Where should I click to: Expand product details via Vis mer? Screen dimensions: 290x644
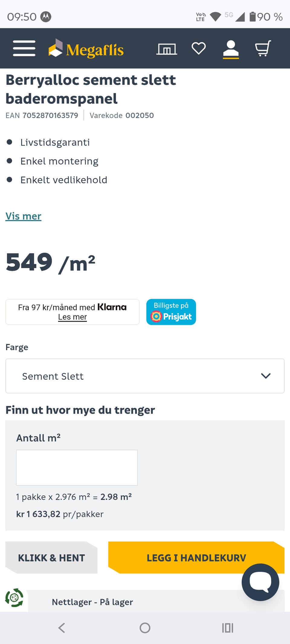pos(24,216)
